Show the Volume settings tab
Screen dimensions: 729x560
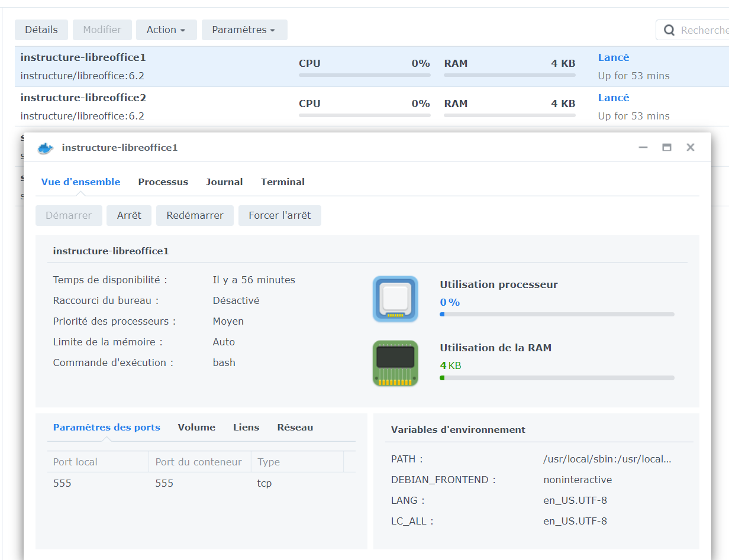(x=196, y=428)
